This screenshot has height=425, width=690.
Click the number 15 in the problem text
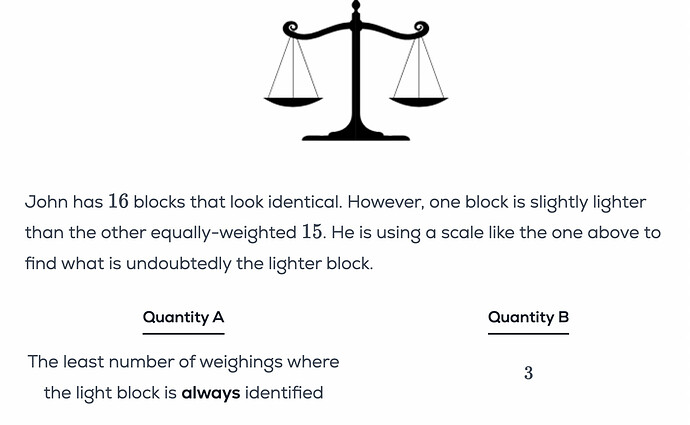(312, 232)
